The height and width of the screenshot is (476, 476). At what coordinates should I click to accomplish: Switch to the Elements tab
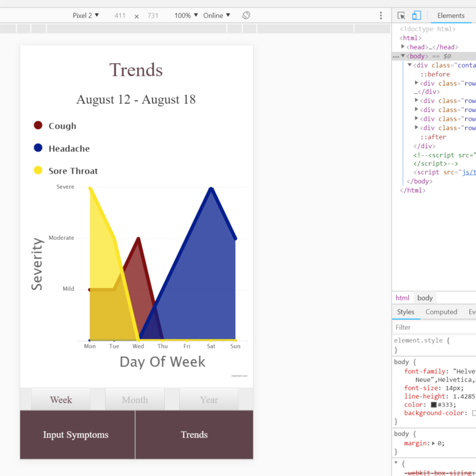451,16
